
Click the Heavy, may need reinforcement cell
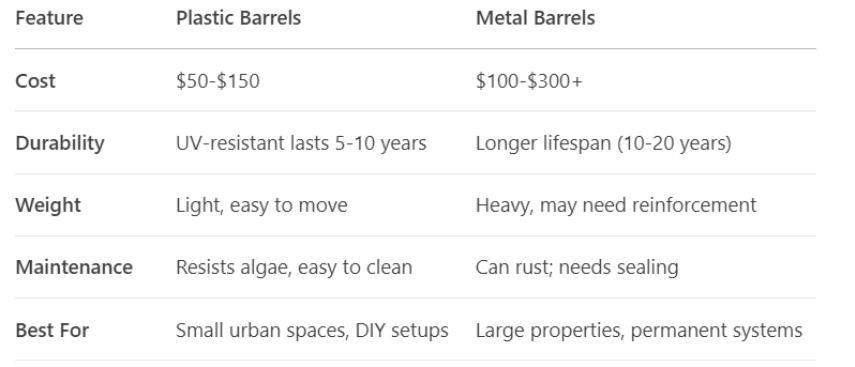pos(616,205)
